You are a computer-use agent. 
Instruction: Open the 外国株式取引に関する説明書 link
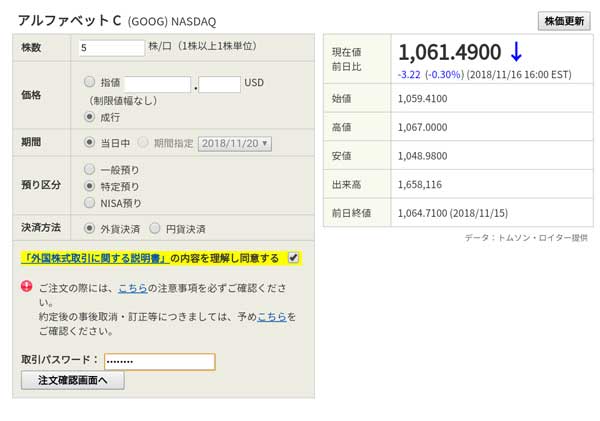94,258
